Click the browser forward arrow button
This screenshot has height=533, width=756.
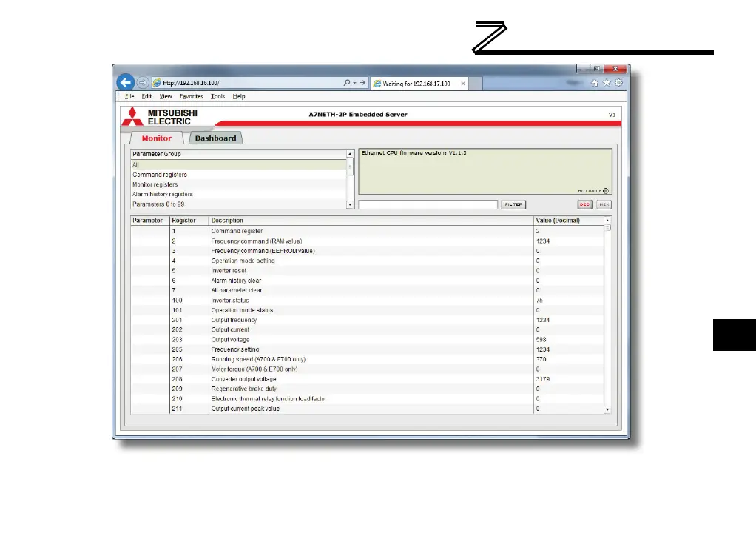tap(142, 82)
